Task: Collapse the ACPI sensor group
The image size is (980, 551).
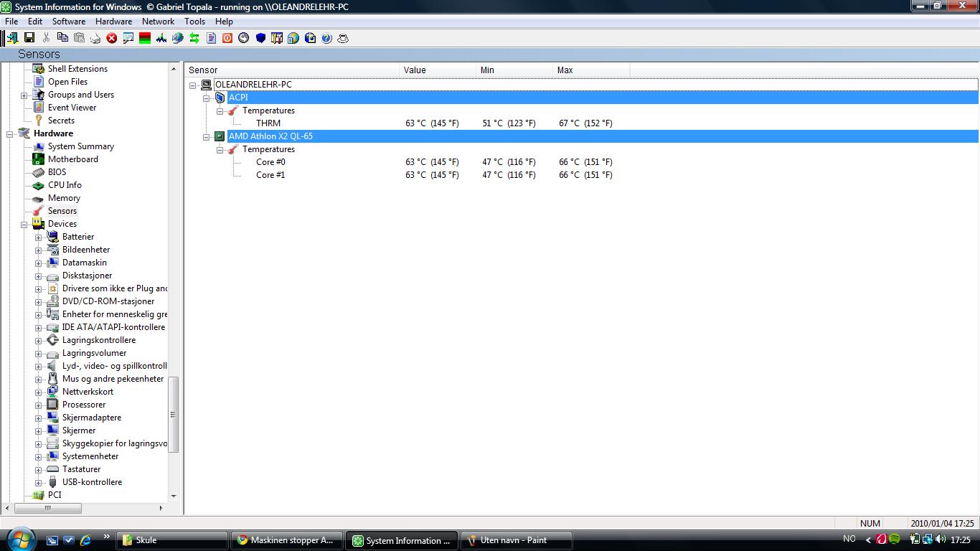Action: [207, 98]
